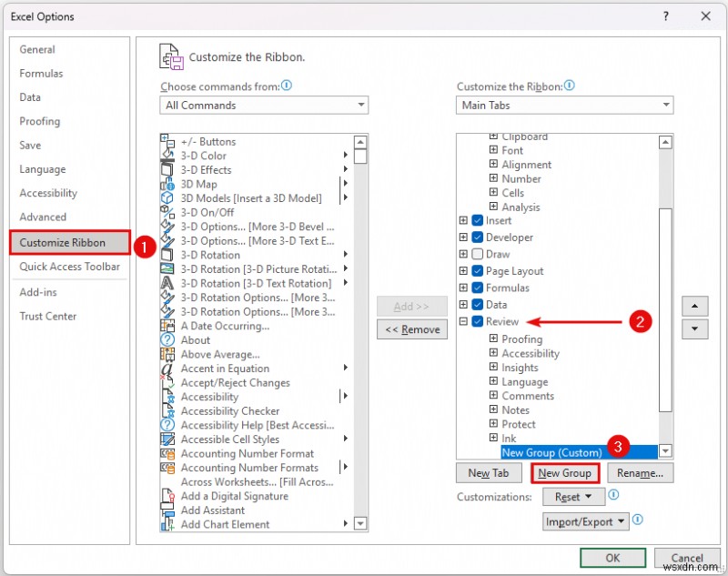Click the info icon next to Import/Export

click(638, 520)
